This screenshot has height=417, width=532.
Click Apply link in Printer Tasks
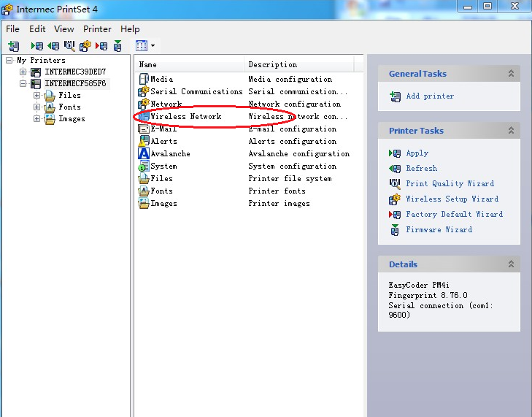(417, 153)
